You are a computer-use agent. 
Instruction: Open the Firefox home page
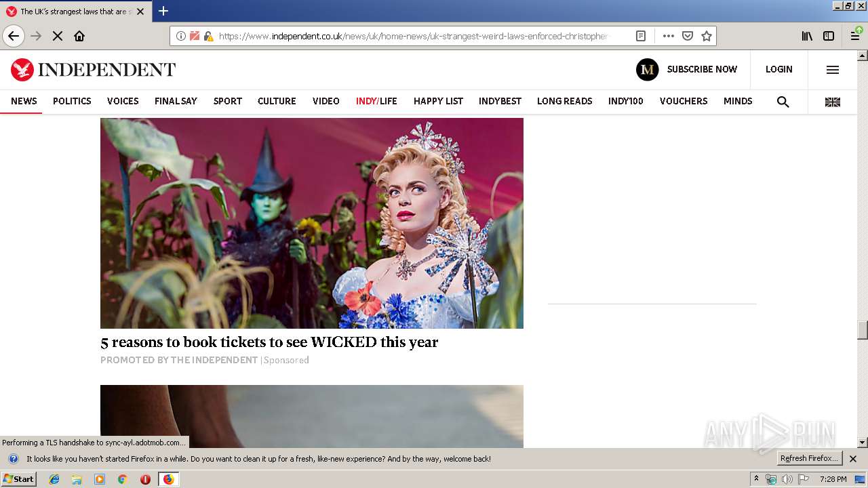[79, 36]
